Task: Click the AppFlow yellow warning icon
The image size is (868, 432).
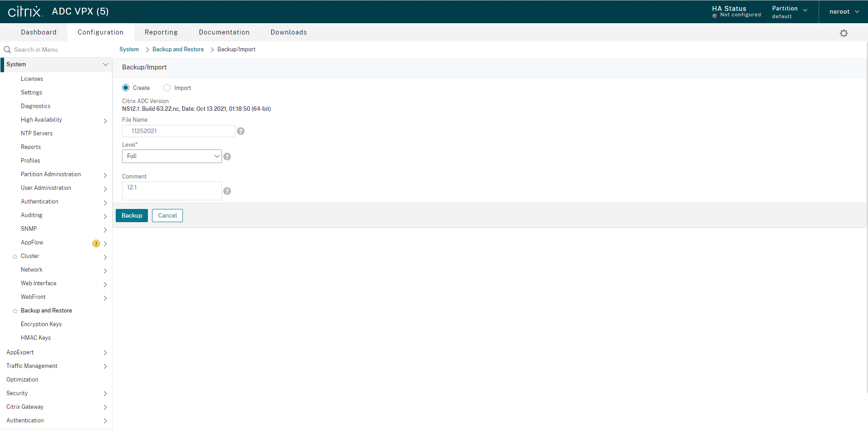Action: (96, 243)
